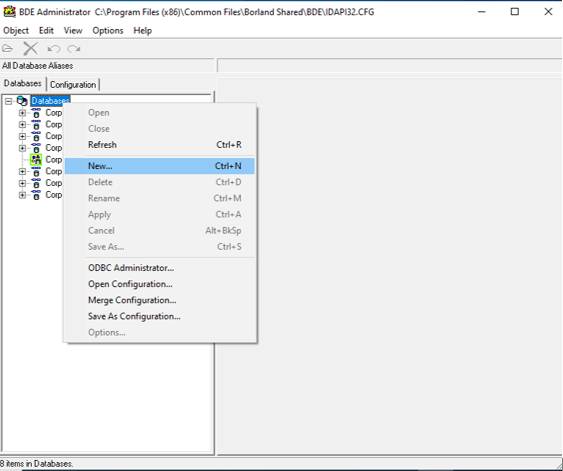Click Save As... Ctrl+S menu entry
Image resolution: width=563 pixels, height=471 pixels.
click(x=160, y=247)
